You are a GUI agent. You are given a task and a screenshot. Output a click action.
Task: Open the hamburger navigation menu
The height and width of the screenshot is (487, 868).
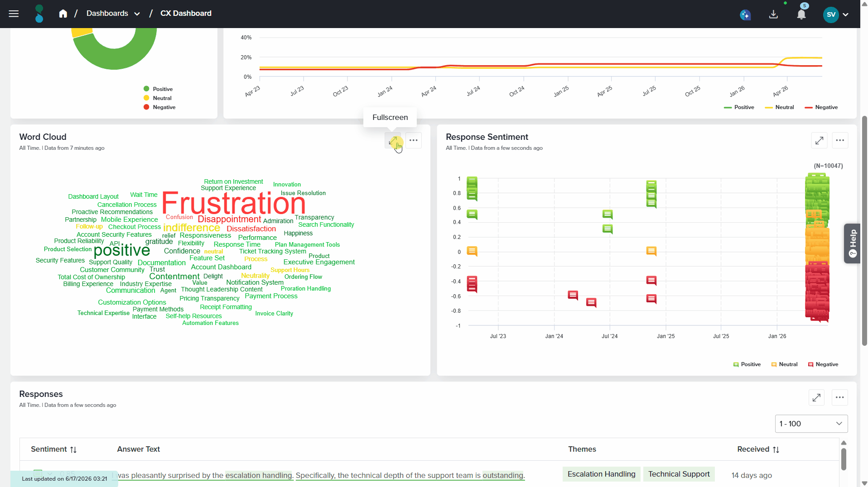coord(14,14)
